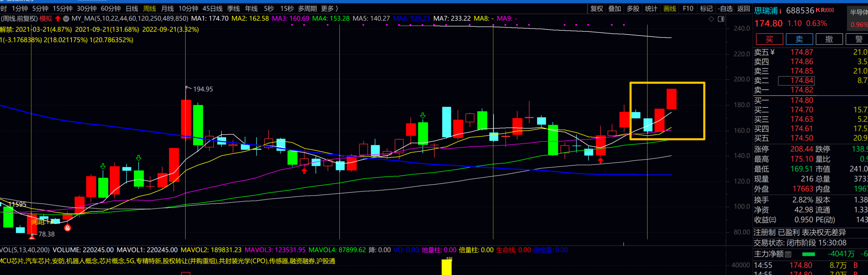Open the list icon beside 主力净额
The width and height of the screenshot is (868, 275).
[x=788, y=254]
